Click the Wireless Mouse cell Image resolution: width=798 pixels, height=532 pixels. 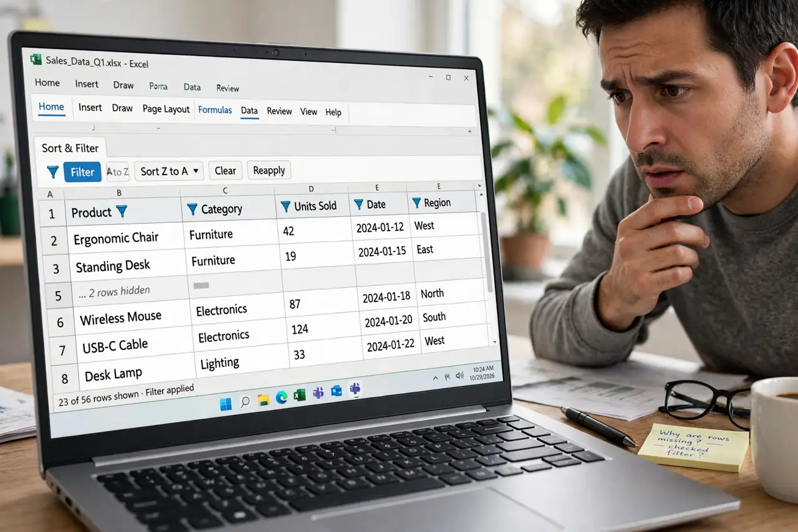pyautogui.click(x=132, y=318)
